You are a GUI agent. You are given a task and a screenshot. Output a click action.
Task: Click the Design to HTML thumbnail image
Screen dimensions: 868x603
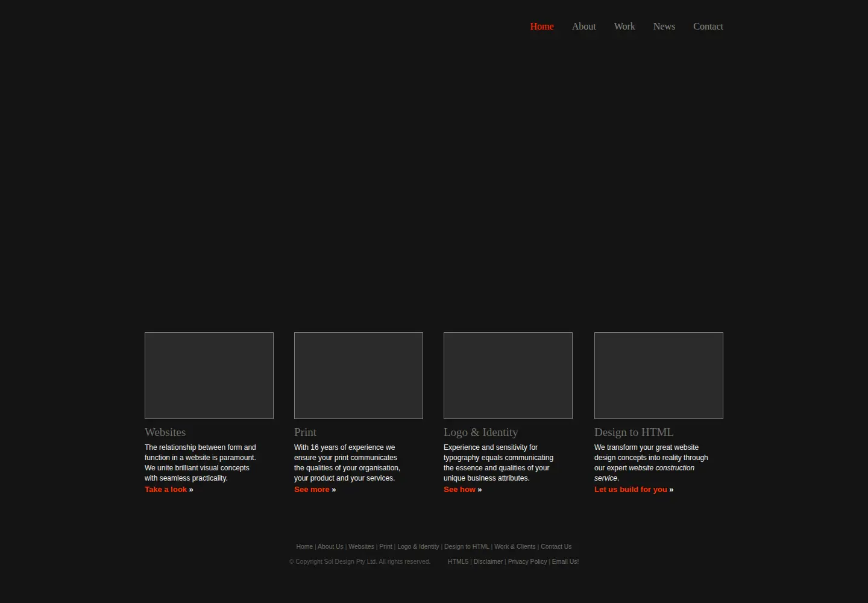click(x=659, y=376)
